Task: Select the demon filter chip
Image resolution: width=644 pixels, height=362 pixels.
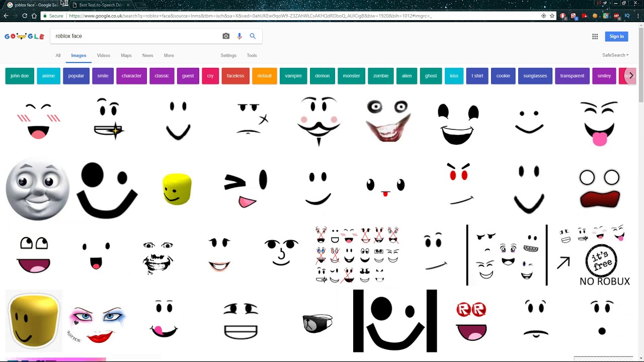Action: tap(322, 76)
